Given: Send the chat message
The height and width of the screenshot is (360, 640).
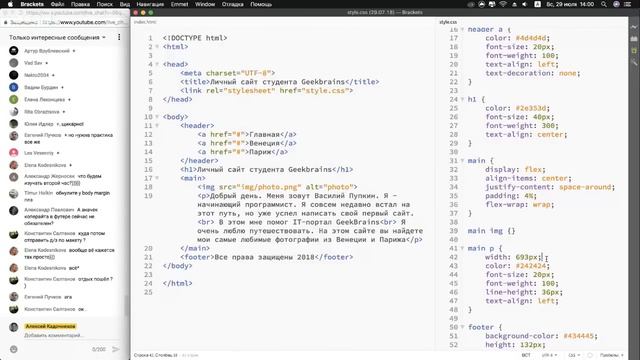Looking at the screenshot, I should coord(116,349).
